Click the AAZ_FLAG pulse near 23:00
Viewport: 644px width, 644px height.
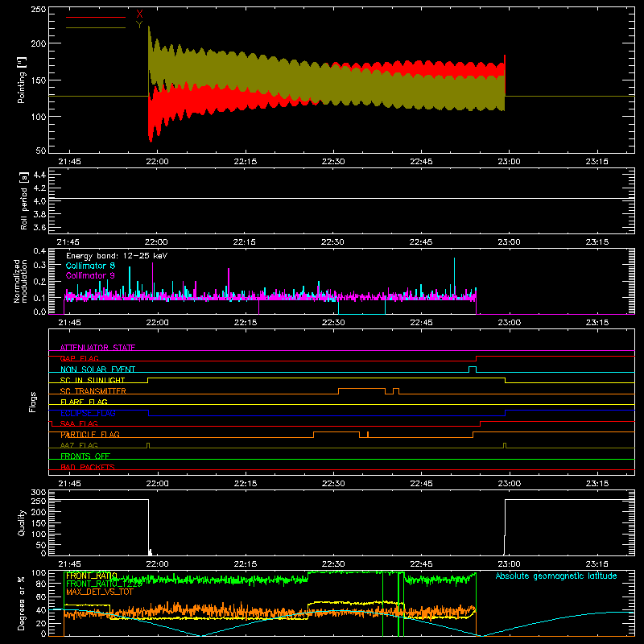[505, 446]
